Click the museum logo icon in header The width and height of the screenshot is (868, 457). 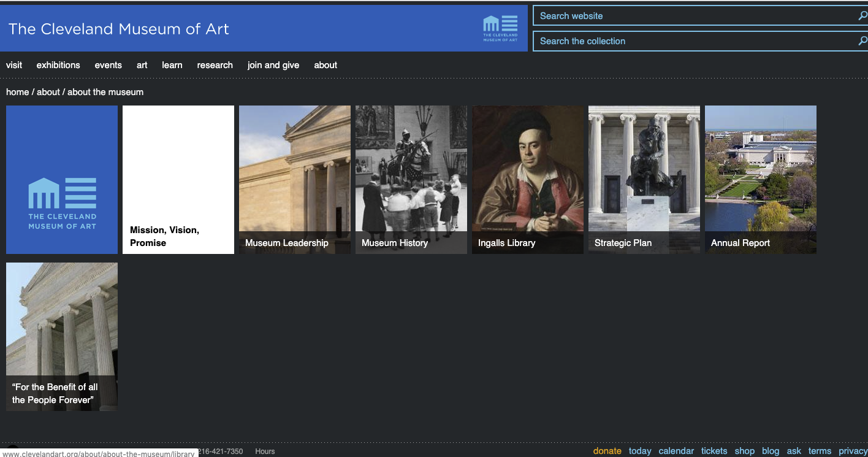pos(500,29)
